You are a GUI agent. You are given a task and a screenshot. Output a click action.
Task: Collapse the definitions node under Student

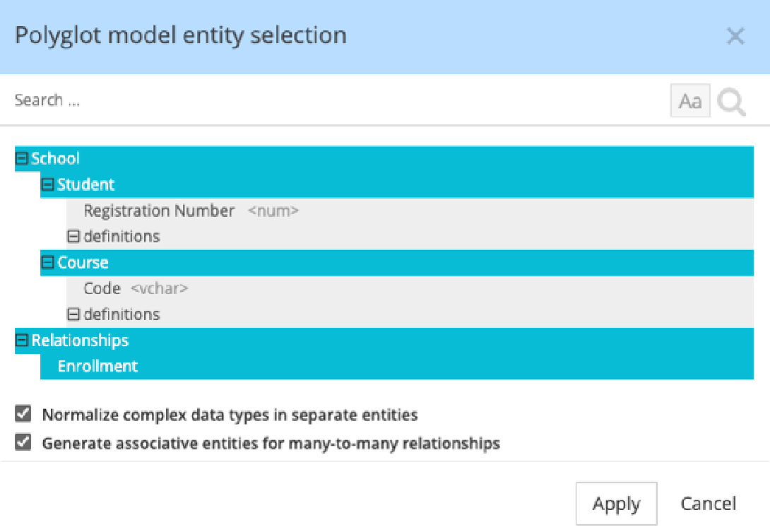point(73,236)
